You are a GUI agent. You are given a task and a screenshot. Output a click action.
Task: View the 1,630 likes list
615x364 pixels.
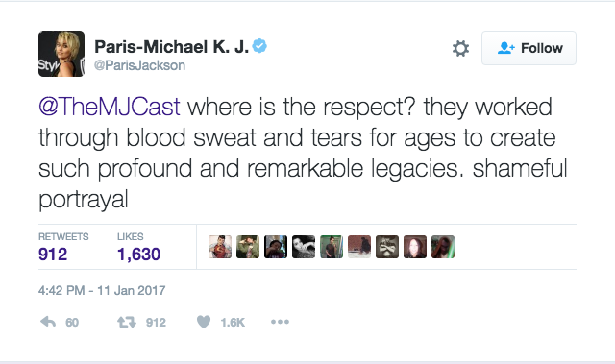coord(138,247)
